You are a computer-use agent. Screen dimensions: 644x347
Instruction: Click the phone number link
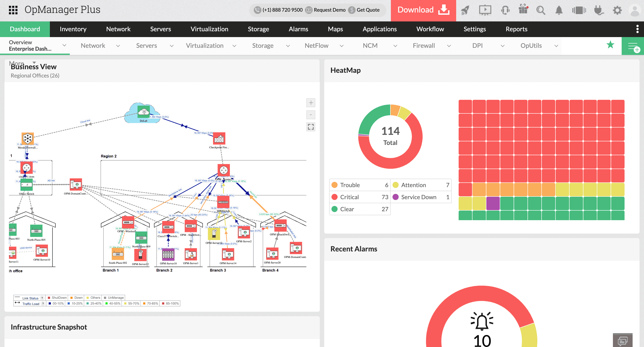click(278, 10)
